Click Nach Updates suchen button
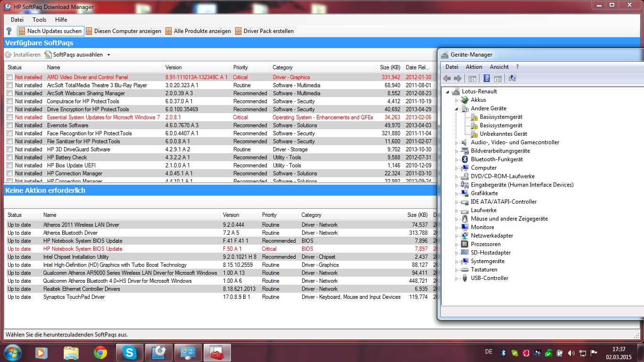The width and height of the screenshot is (644, 362). (x=50, y=31)
